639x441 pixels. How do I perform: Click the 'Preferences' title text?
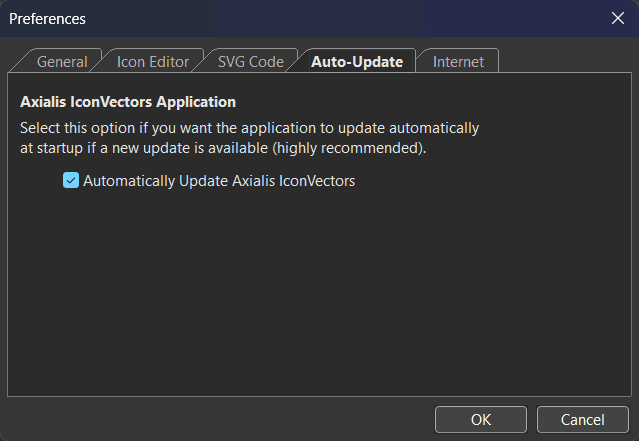point(47,18)
